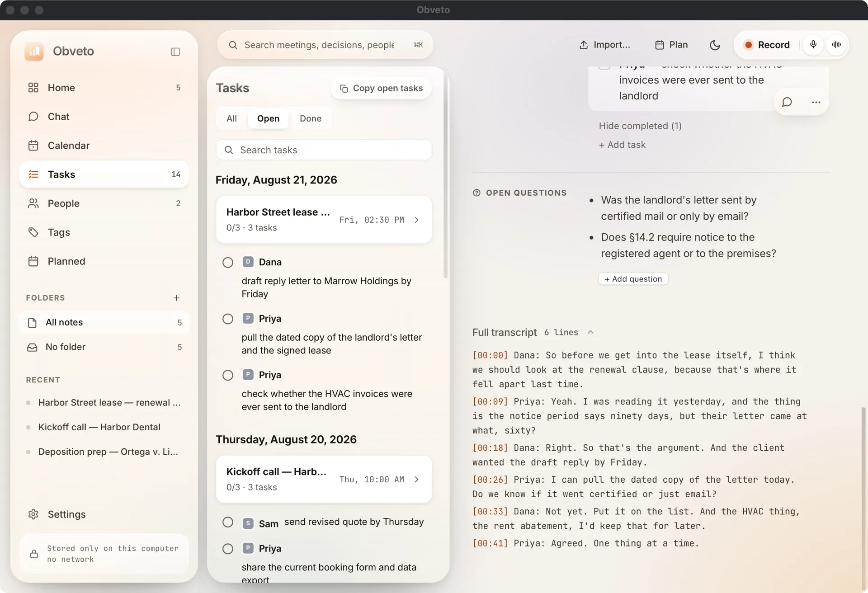868x593 pixels.
Task: Open Chat in the sidebar
Action: (x=104, y=117)
